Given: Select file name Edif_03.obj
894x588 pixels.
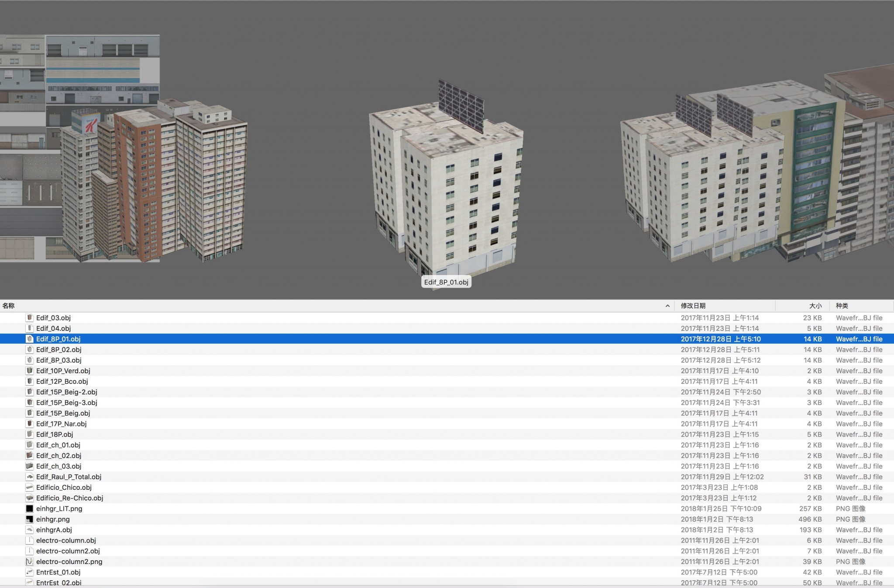Looking at the screenshot, I should (53, 318).
